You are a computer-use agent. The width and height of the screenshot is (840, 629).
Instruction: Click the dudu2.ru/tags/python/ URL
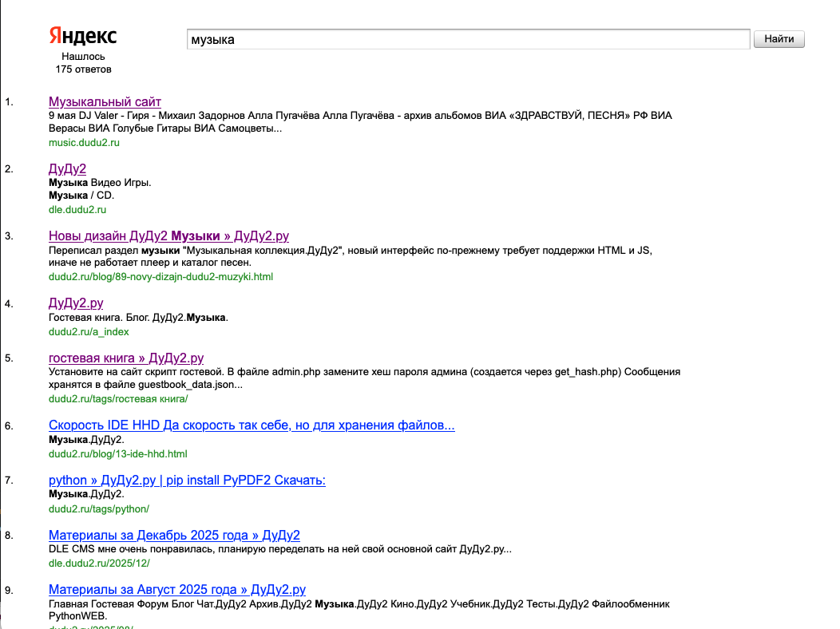[x=99, y=508]
